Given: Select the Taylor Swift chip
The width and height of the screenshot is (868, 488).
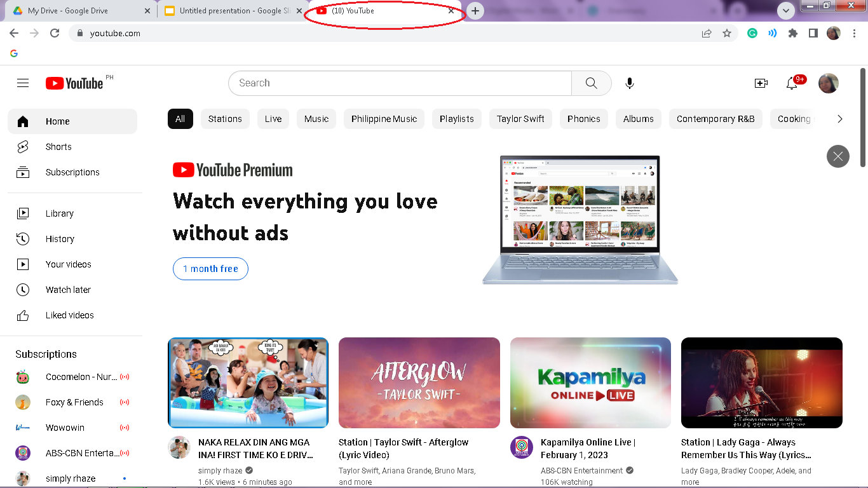Looking at the screenshot, I should click(x=520, y=119).
